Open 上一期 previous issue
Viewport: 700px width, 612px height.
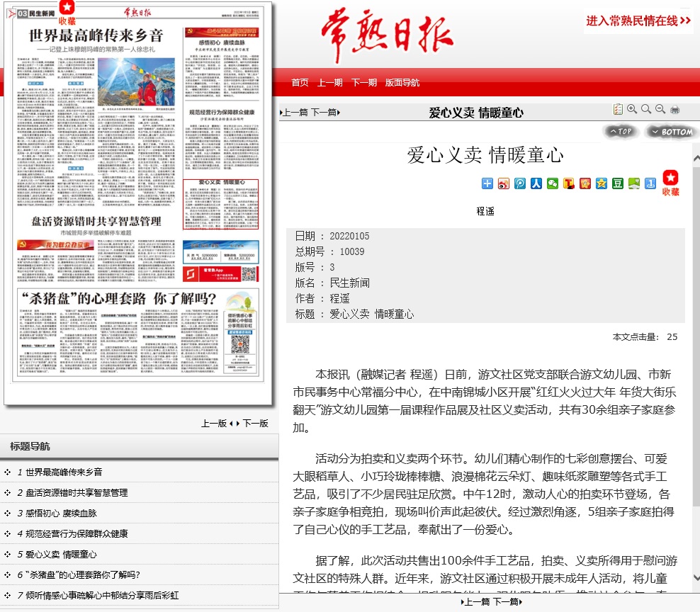(330, 83)
